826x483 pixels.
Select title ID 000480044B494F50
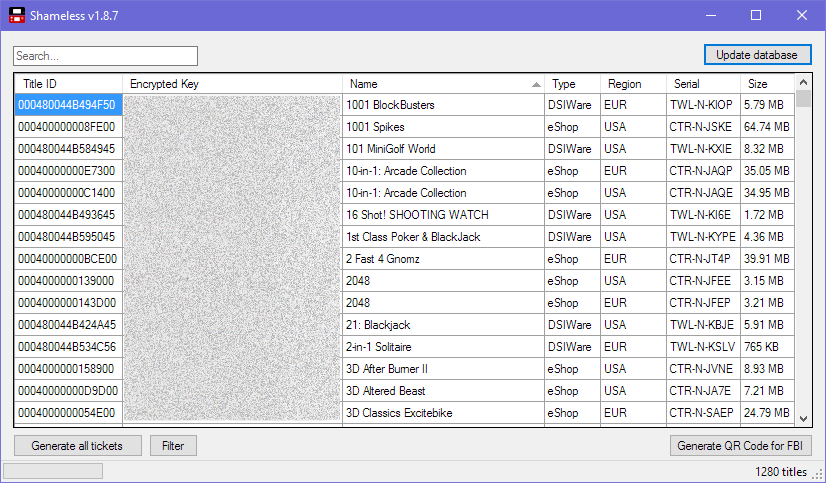coord(68,105)
